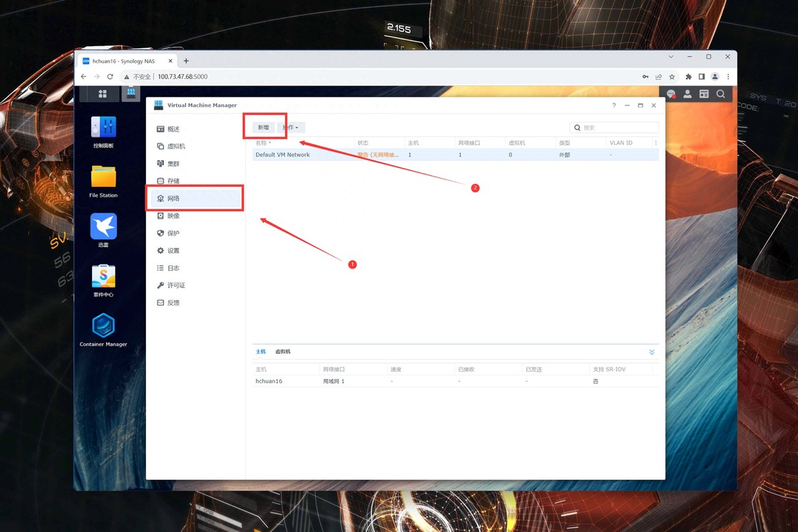Collapse the bottom details panel chevron
This screenshot has width=798, height=532.
tap(651, 352)
